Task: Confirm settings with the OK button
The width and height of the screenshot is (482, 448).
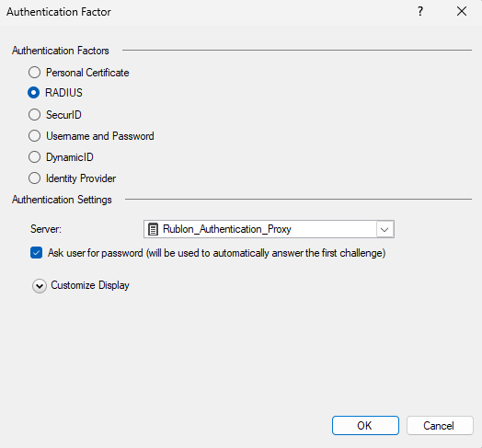Action: click(365, 426)
